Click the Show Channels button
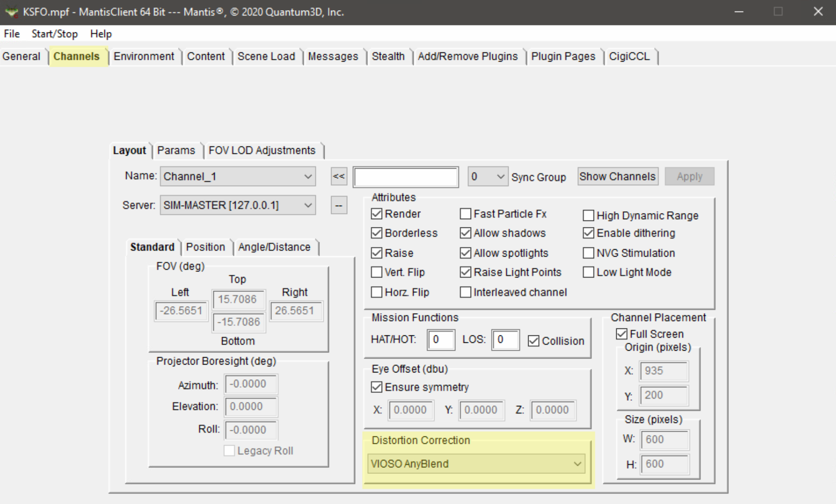 coord(617,176)
